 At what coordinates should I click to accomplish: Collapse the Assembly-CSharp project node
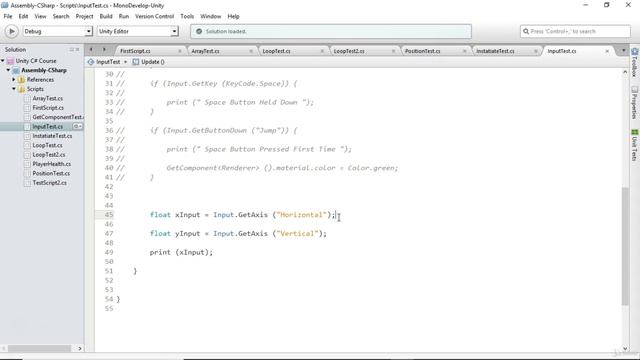pyautogui.click(x=8, y=70)
